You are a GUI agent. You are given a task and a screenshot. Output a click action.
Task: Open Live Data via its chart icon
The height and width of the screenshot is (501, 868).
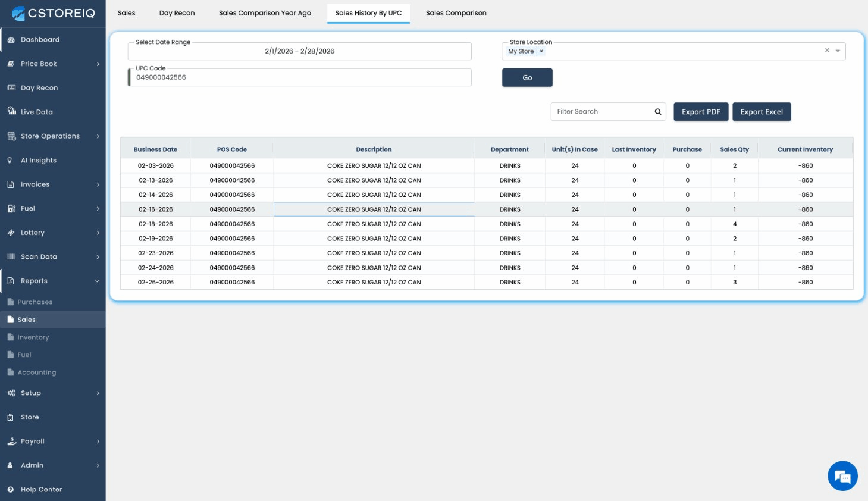click(11, 111)
